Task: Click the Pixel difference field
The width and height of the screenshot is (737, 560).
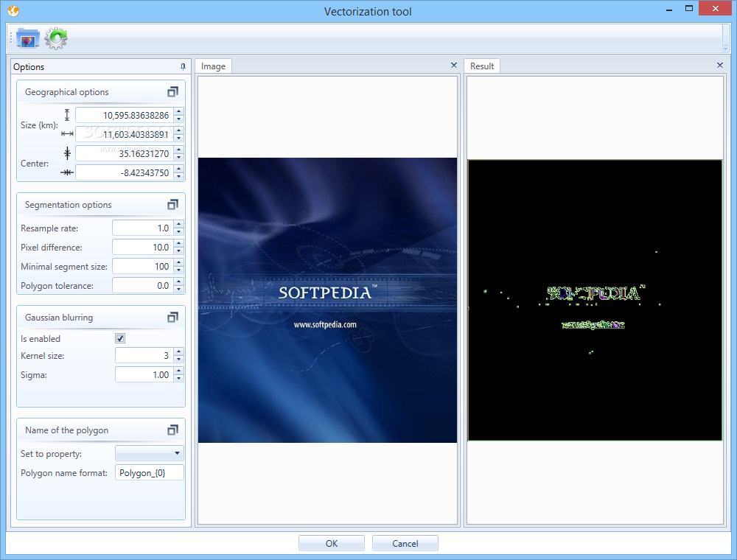Action: [143, 247]
